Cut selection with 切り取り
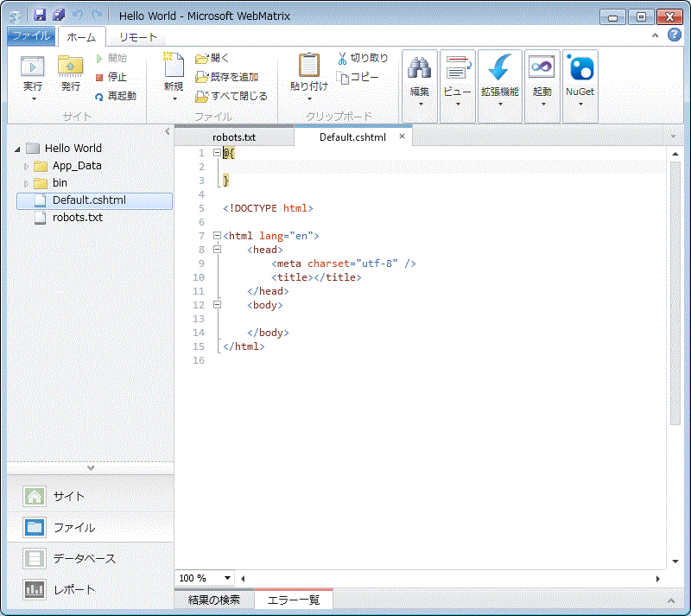 pos(363,58)
